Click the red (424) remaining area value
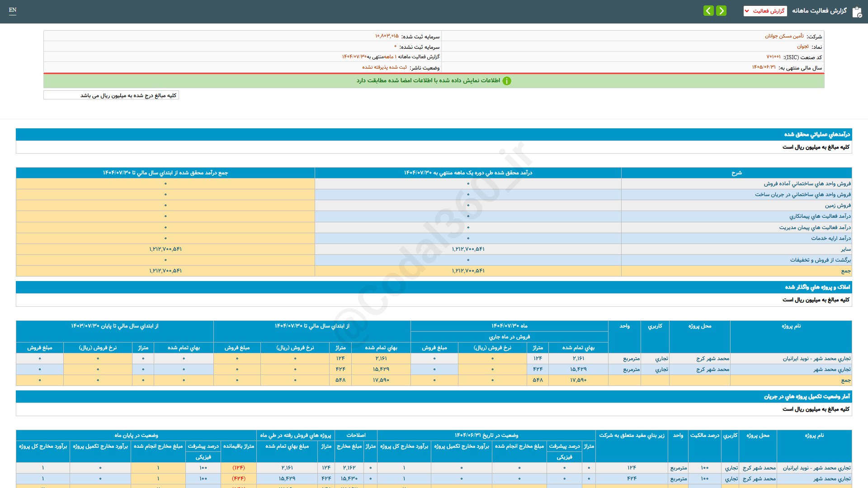The image size is (868, 488). (x=239, y=479)
